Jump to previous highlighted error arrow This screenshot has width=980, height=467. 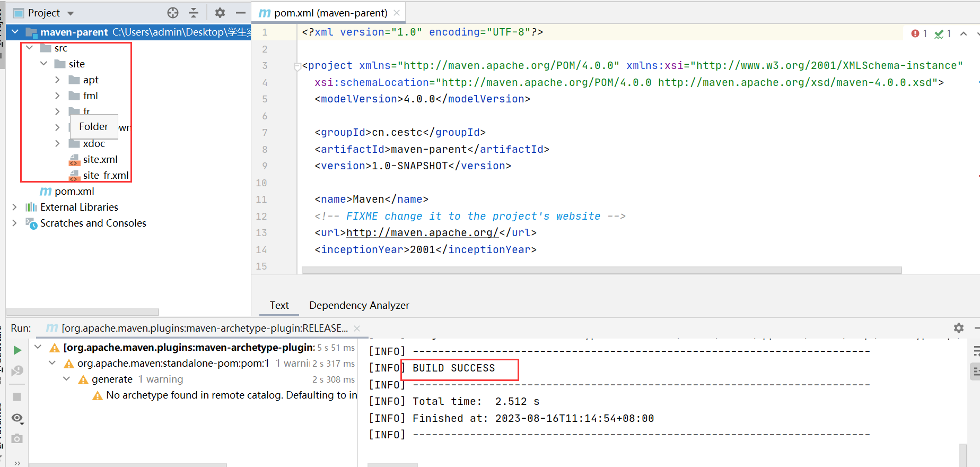pos(964,33)
